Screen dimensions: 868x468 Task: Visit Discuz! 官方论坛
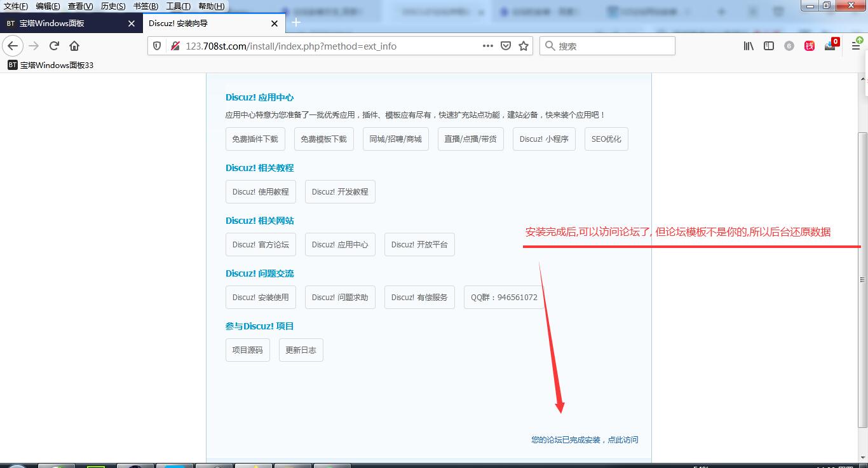[261, 245]
